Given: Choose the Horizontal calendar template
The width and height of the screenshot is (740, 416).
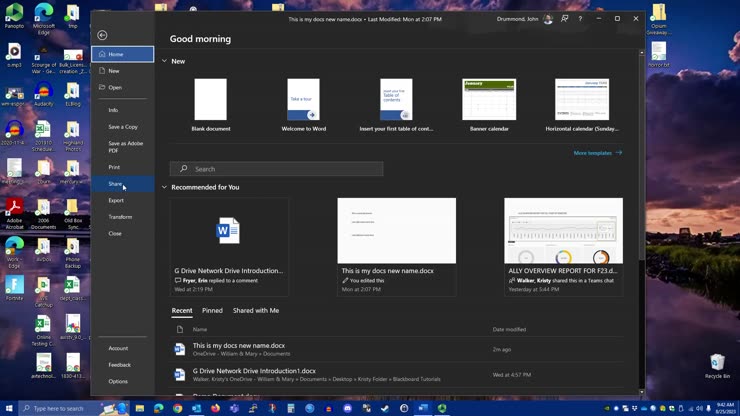Looking at the screenshot, I should (582, 105).
